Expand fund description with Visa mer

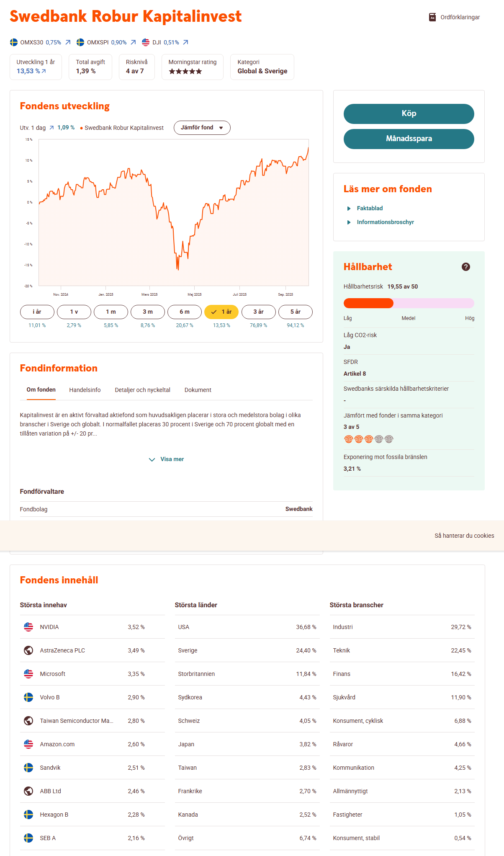[167, 459]
